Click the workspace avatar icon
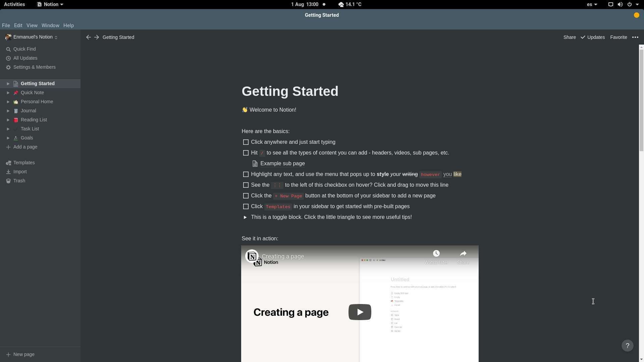The width and height of the screenshot is (644, 362). tap(8, 37)
